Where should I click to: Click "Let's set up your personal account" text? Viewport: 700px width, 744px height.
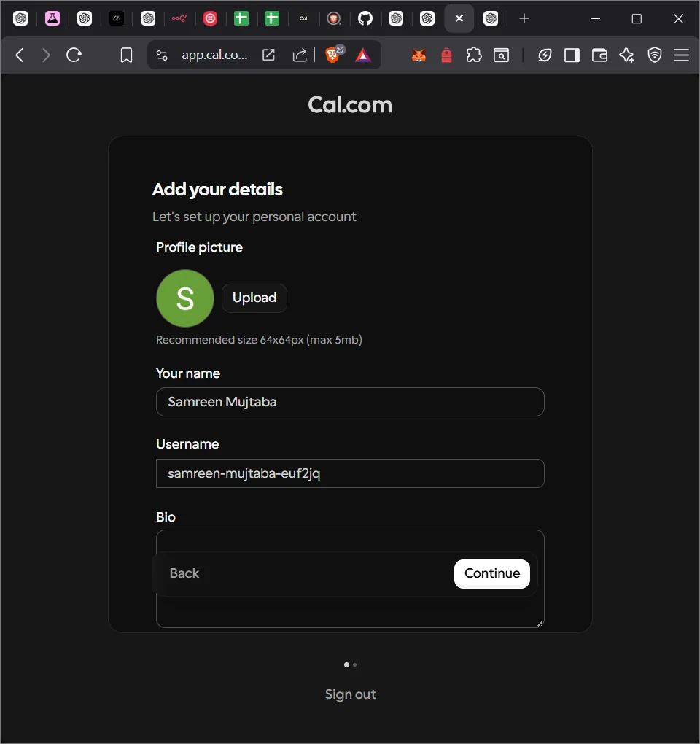(x=254, y=217)
